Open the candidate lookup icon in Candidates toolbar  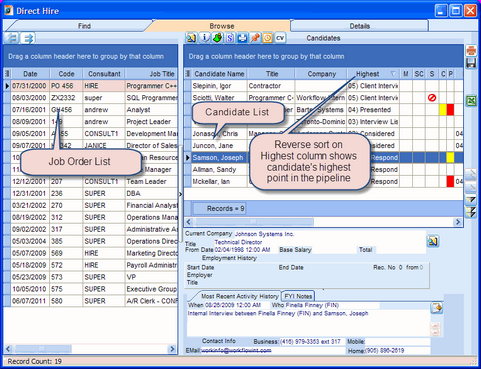191,38
